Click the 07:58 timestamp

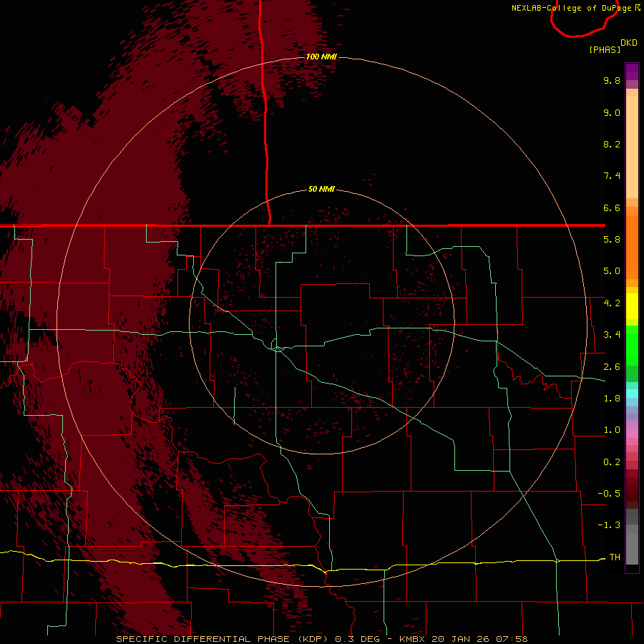pos(512,639)
